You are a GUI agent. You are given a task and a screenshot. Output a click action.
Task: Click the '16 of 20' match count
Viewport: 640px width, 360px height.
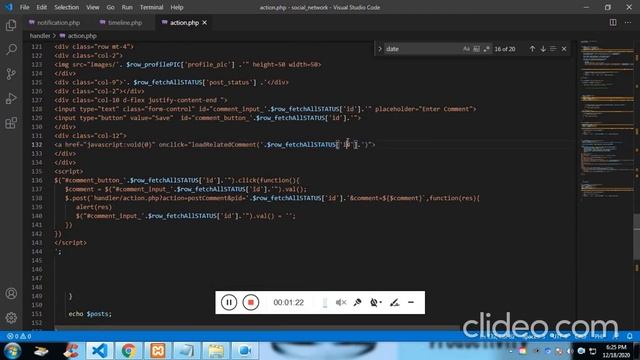click(505, 49)
